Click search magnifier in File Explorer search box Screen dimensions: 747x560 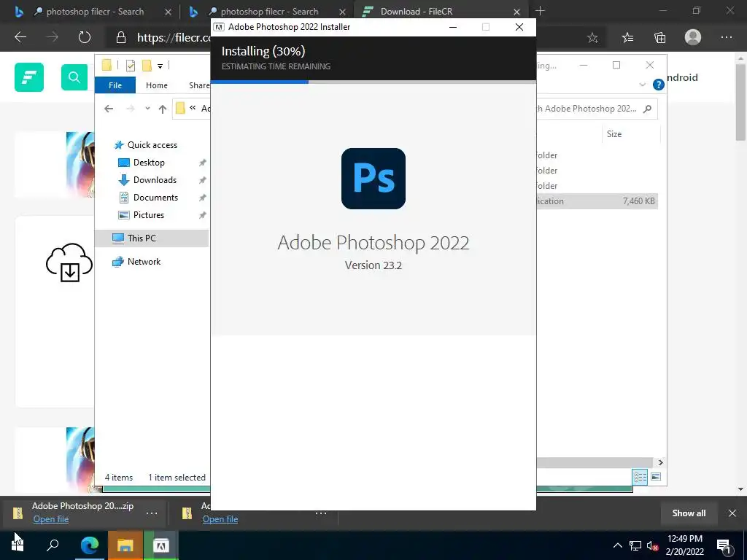point(647,109)
